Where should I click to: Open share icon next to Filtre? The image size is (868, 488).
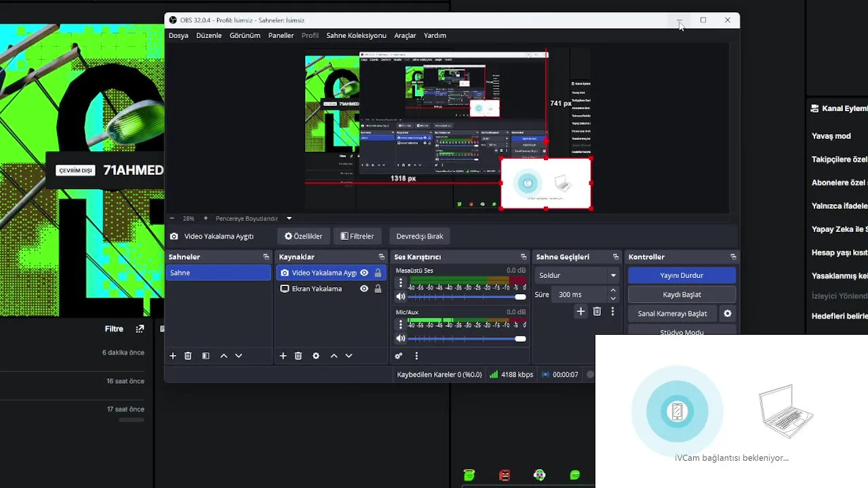(x=140, y=329)
